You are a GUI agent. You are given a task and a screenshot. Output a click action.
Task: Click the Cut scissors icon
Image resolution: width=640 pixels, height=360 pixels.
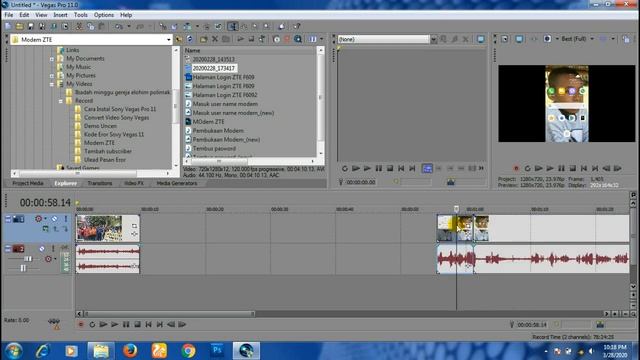coord(79,27)
